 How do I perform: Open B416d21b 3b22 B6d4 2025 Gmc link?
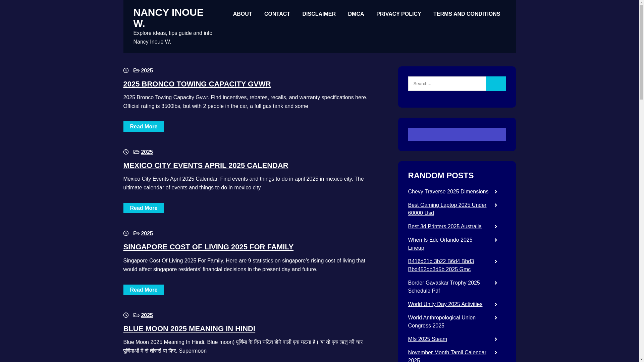click(x=441, y=265)
